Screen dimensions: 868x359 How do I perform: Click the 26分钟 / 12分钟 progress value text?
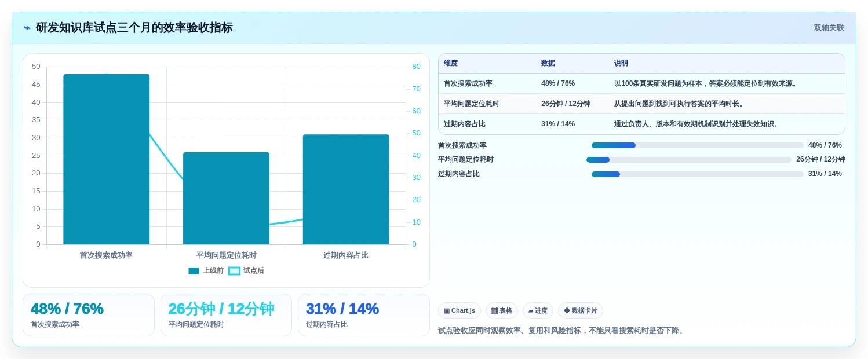pos(820,160)
